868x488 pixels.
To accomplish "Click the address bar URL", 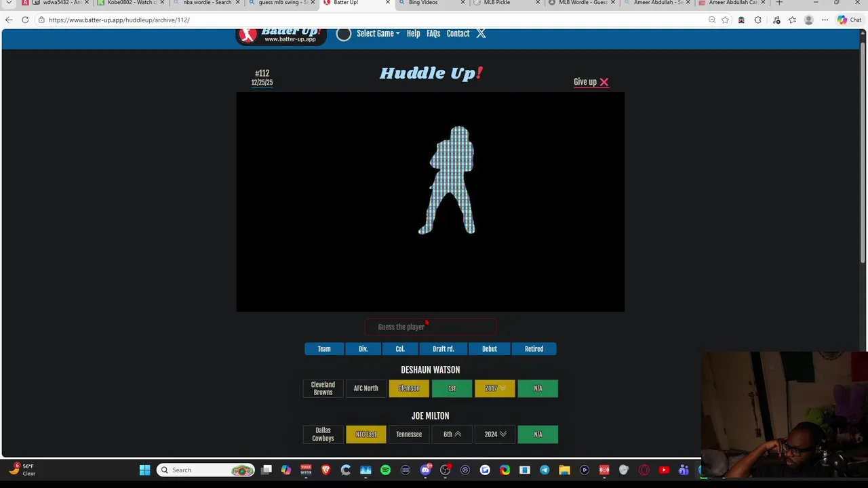I will 119,20.
